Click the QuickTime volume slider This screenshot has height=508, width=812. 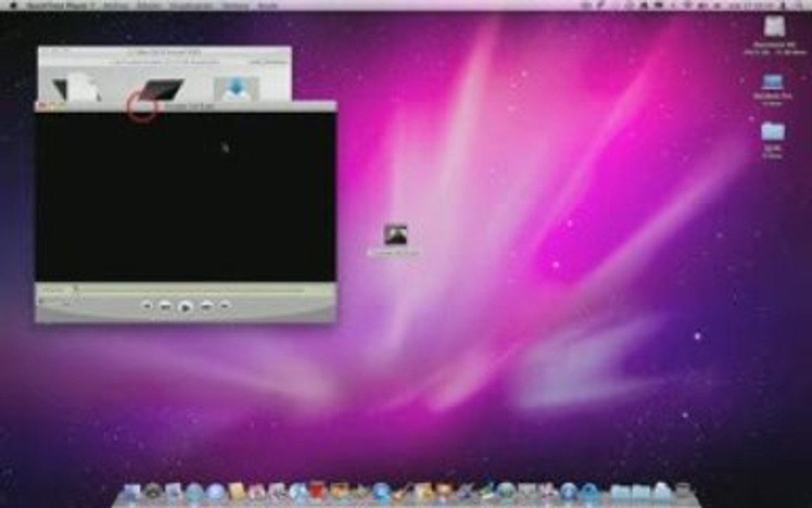(x=54, y=302)
